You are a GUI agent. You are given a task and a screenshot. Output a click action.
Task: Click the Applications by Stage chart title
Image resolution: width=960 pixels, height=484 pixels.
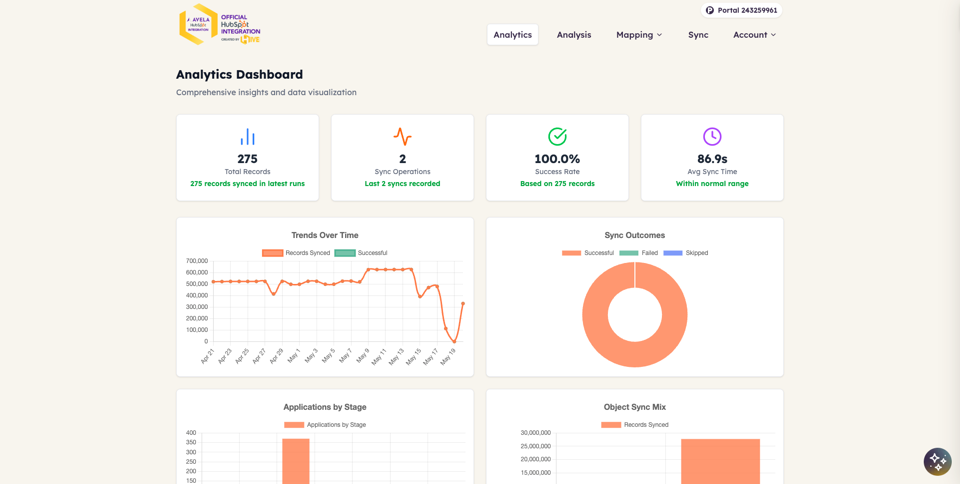(x=325, y=407)
